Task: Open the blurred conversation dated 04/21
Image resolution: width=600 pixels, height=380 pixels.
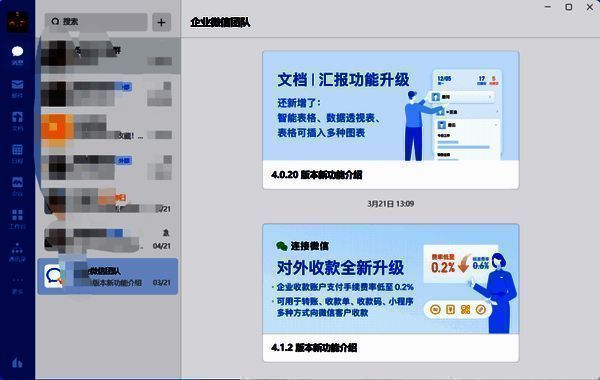Action: pyautogui.click(x=108, y=239)
